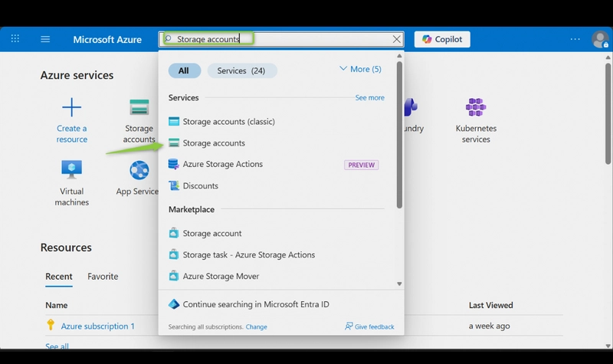Viewport: 613px width, 364px height.
Task: Open the Azure apps grid launcher icon
Action: (15, 39)
